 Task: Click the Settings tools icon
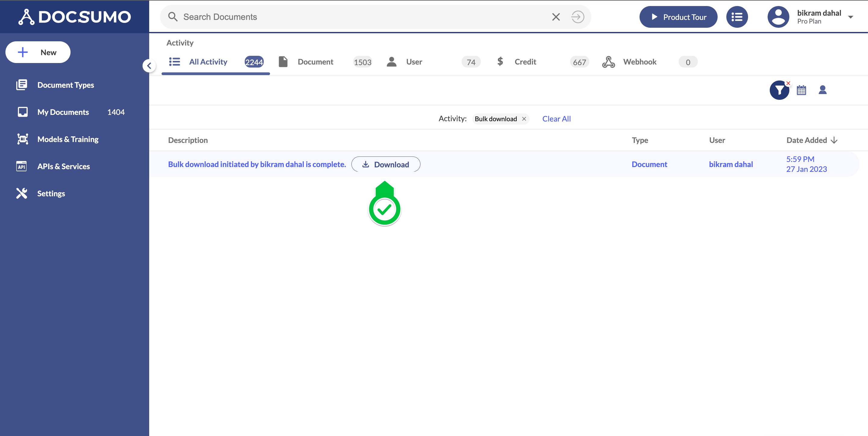click(x=22, y=193)
